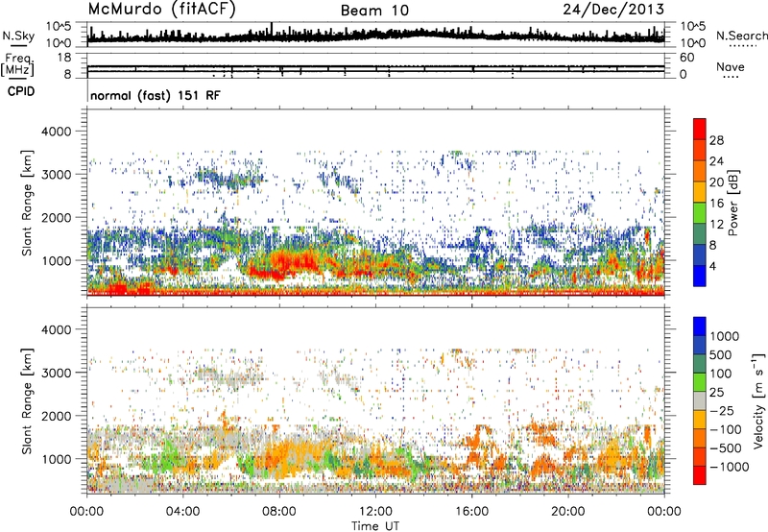Click the "Slant Range [km]" label of the velocity panel
This screenshot has height=532, width=768.
[x=27, y=400]
